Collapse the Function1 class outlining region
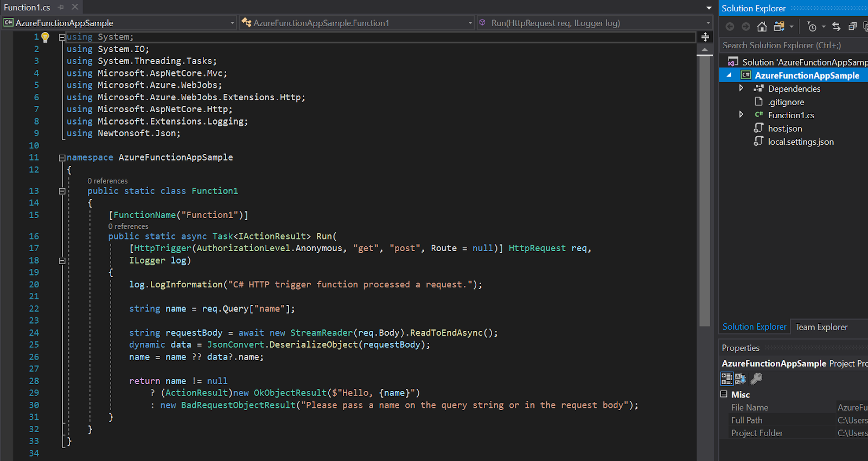This screenshot has height=461, width=868. coord(62,191)
